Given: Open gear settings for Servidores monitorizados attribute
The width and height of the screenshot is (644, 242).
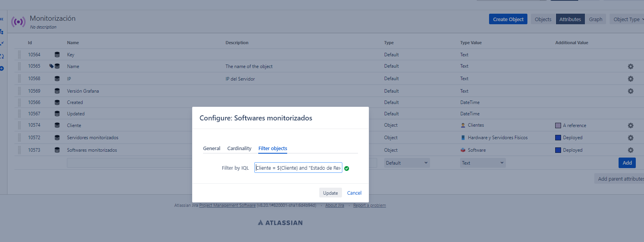Looking at the screenshot, I should coord(630,138).
